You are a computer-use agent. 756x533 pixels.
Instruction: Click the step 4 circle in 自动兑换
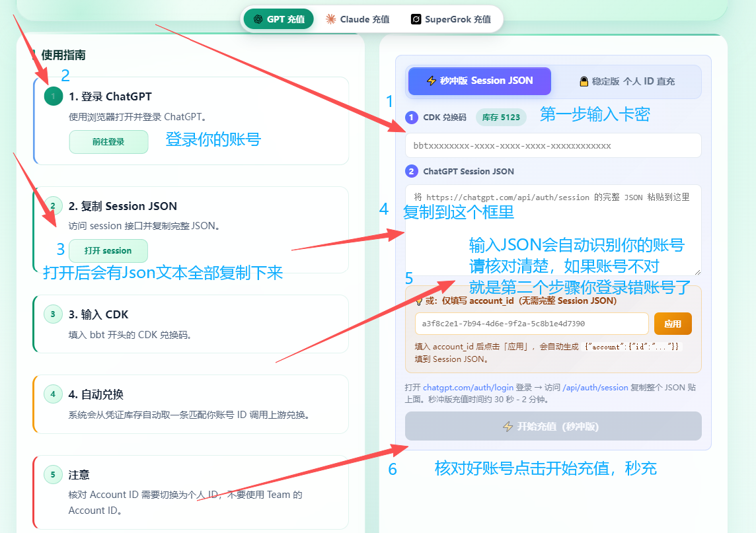point(53,394)
